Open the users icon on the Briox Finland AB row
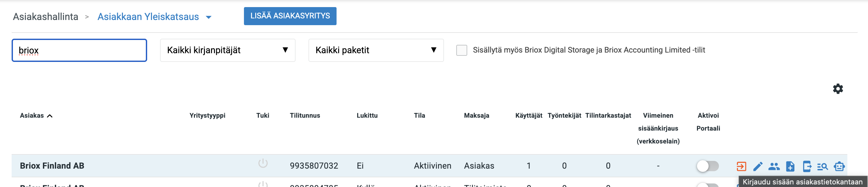The height and width of the screenshot is (187, 868). [x=774, y=166]
